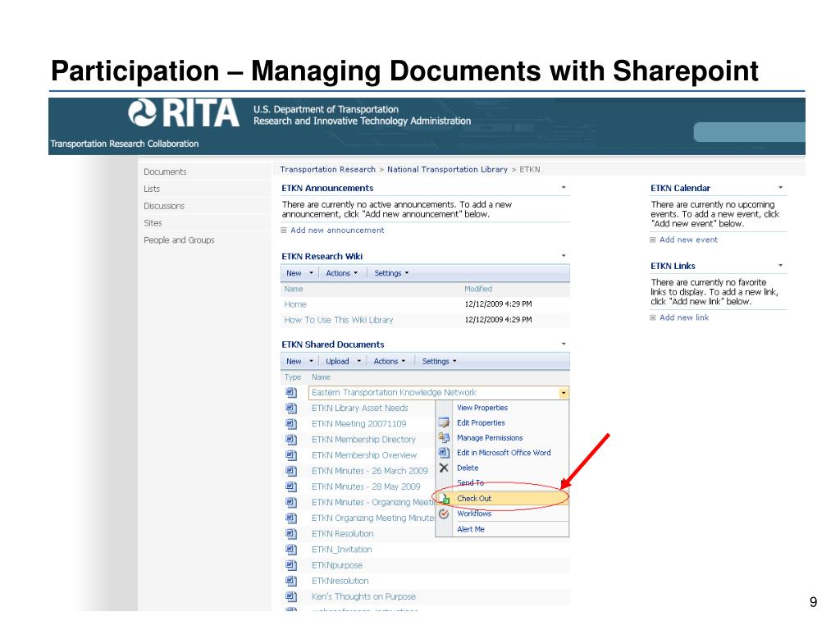This screenshot has height=630, width=840.
Task: Open Actions dropdown in Research Wiki toolbar
Action: 342,273
